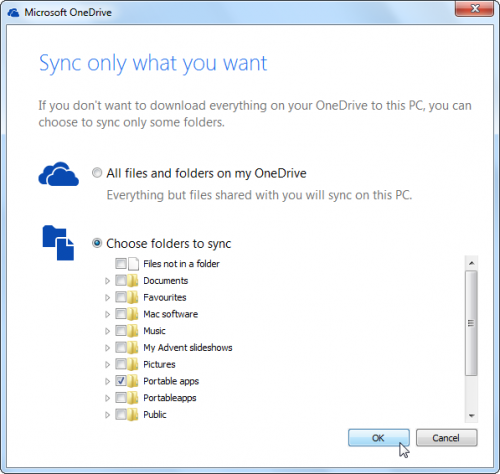Click All files and folders on my OneDrive label

click(206, 173)
